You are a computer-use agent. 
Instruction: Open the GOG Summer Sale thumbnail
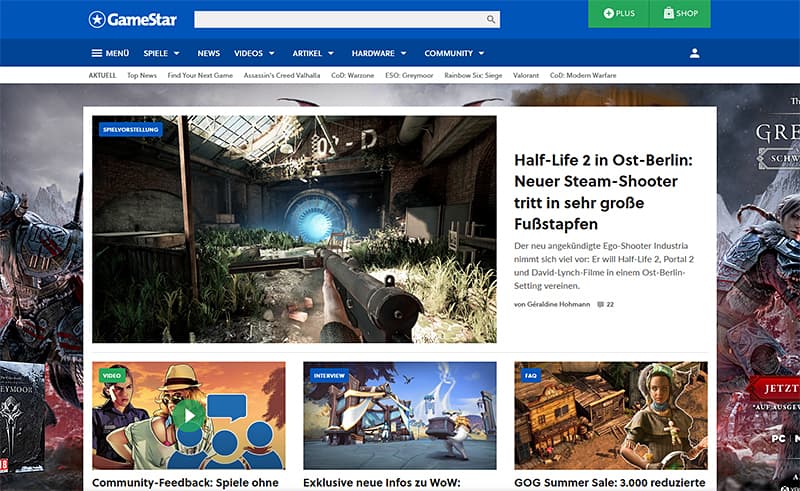pyautogui.click(x=611, y=415)
